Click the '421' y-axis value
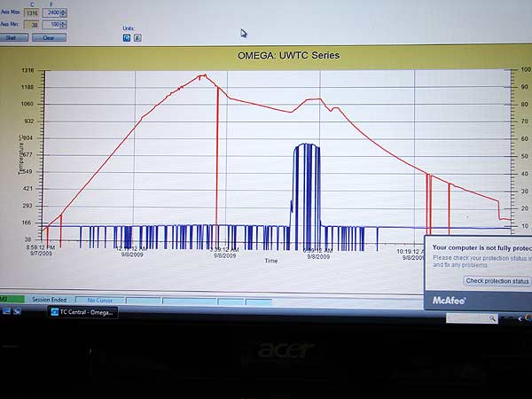Viewport: 532px width, 399px height. pyautogui.click(x=29, y=189)
